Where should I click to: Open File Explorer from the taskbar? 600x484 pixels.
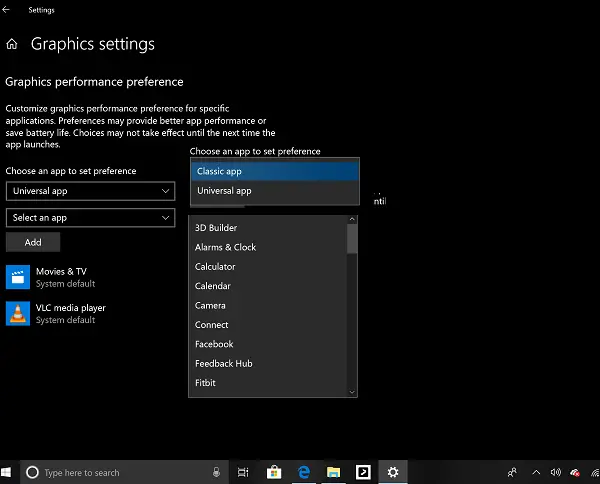click(333, 473)
